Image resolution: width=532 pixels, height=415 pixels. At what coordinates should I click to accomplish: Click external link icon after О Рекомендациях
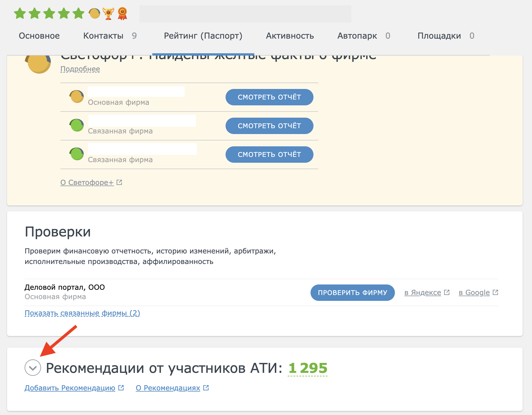[x=206, y=388]
